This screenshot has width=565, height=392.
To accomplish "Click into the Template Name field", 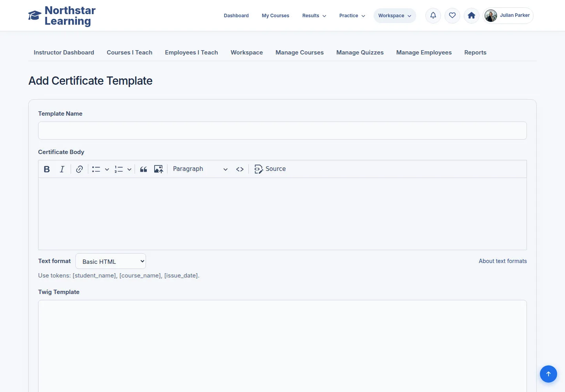I will click(282, 131).
